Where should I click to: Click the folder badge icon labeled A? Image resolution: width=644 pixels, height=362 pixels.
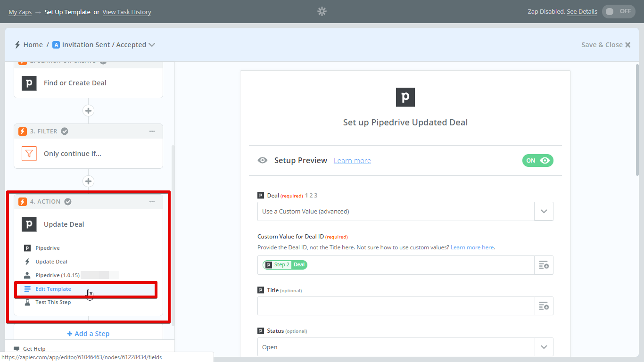56,45
